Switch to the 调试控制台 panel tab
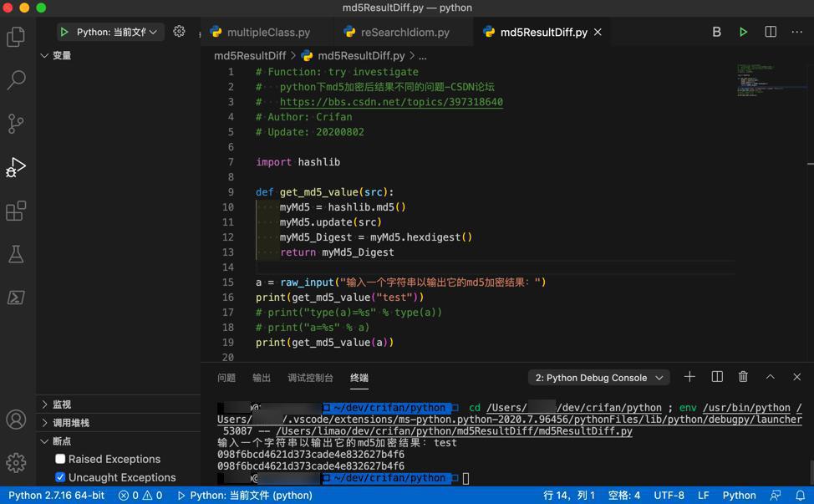This screenshot has width=814, height=504. [x=310, y=378]
